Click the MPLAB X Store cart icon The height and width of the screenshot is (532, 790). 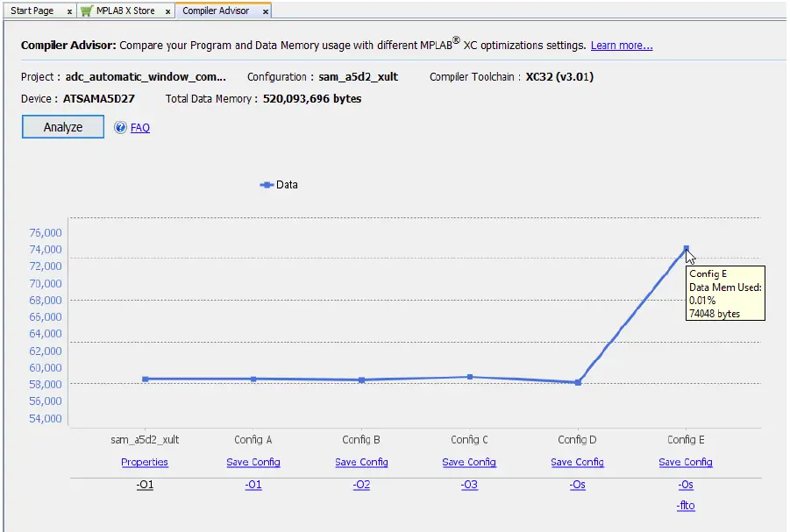(x=87, y=11)
